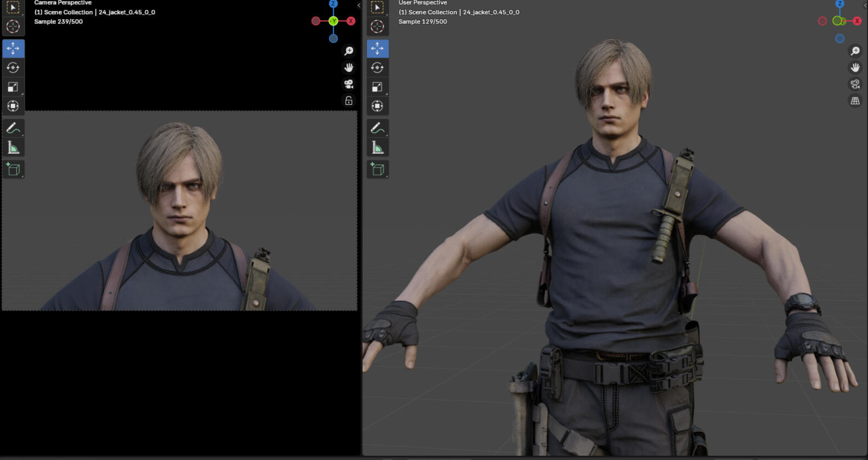Click the blue Z axis on right gizmo
Image resolution: width=868 pixels, height=460 pixels.
point(839,4)
